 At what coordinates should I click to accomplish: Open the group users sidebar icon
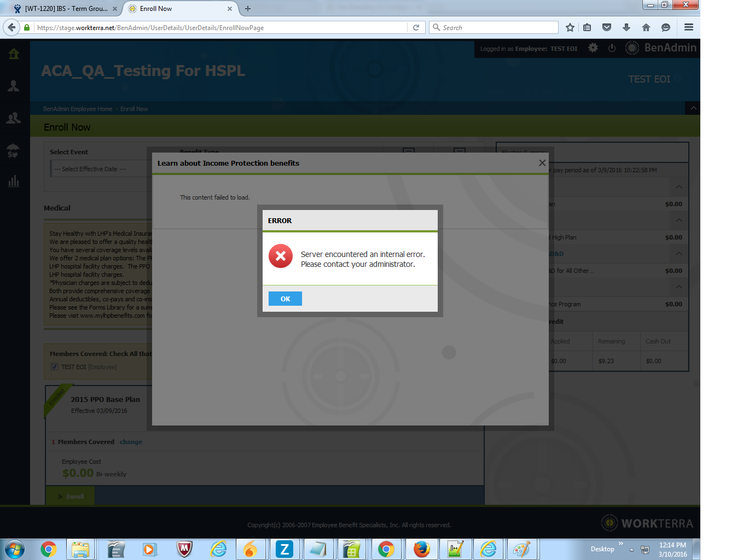pos(14,118)
